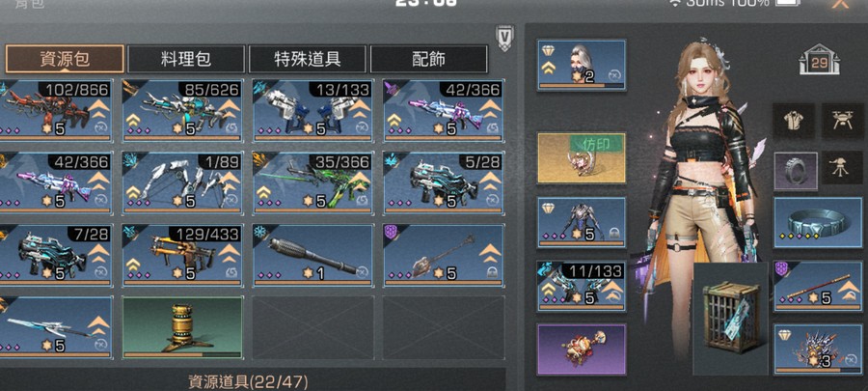Open the 配飾 tab
The height and width of the screenshot is (391, 868).
[x=428, y=59]
